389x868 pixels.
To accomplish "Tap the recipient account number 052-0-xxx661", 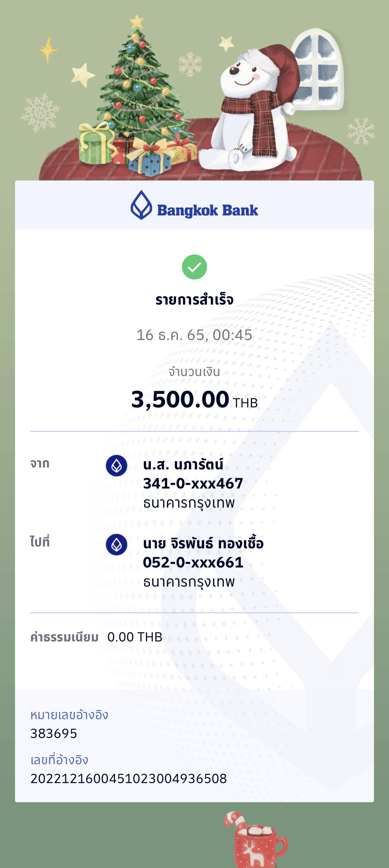I will [x=193, y=562].
